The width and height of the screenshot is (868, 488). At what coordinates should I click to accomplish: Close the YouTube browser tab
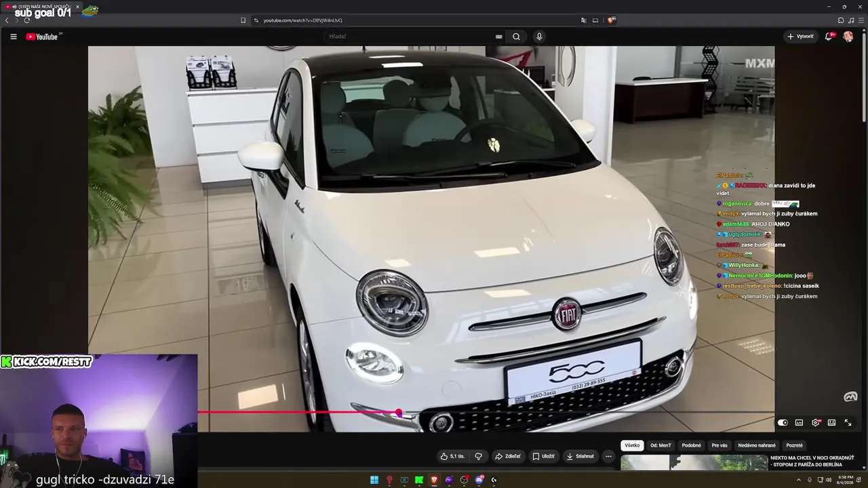pos(77,7)
